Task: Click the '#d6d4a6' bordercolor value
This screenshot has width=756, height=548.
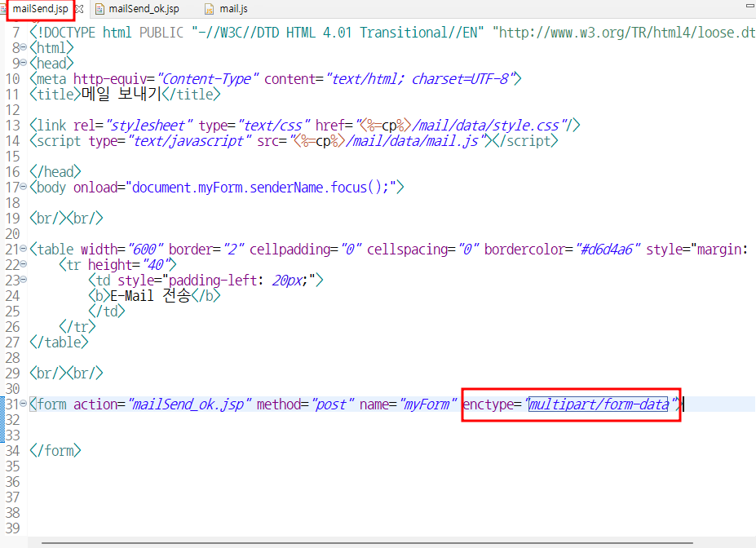Action: click(x=608, y=250)
